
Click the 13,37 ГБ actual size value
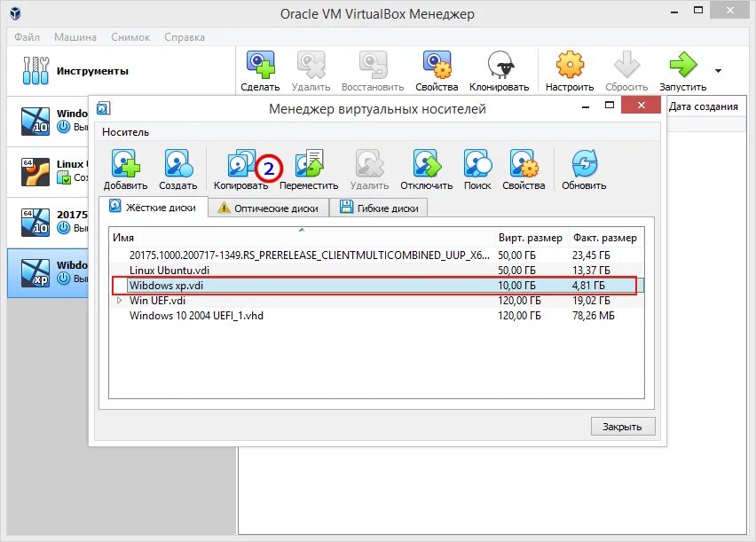point(591,270)
